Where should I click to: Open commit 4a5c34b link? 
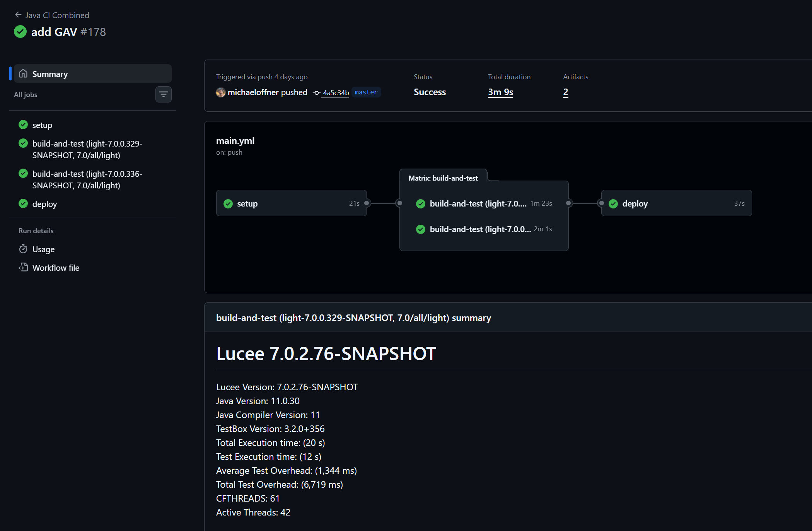(336, 93)
